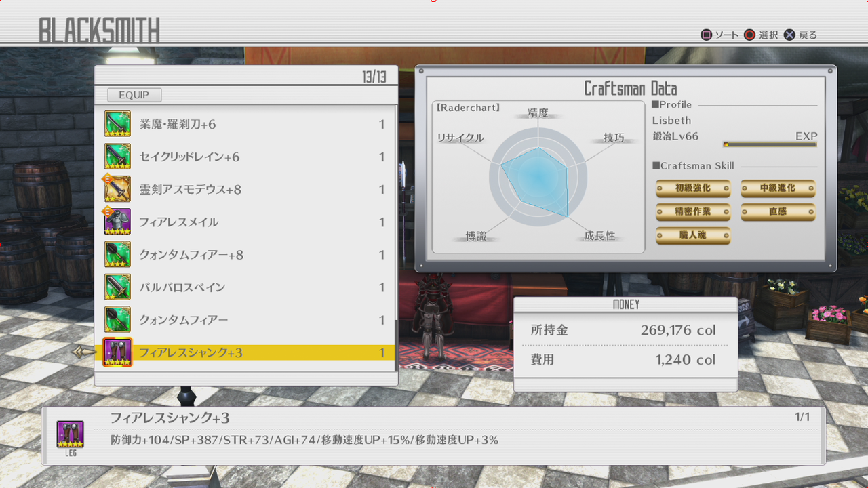Click the 成長性 radar chart label
Screen dimensions: 868x488
tap(599, 236)
